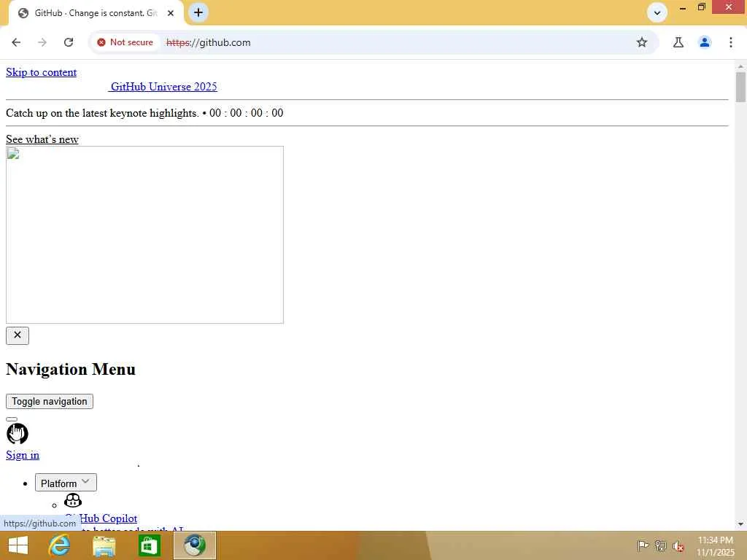Open the Chrome labs flask icon

(678, 42)
